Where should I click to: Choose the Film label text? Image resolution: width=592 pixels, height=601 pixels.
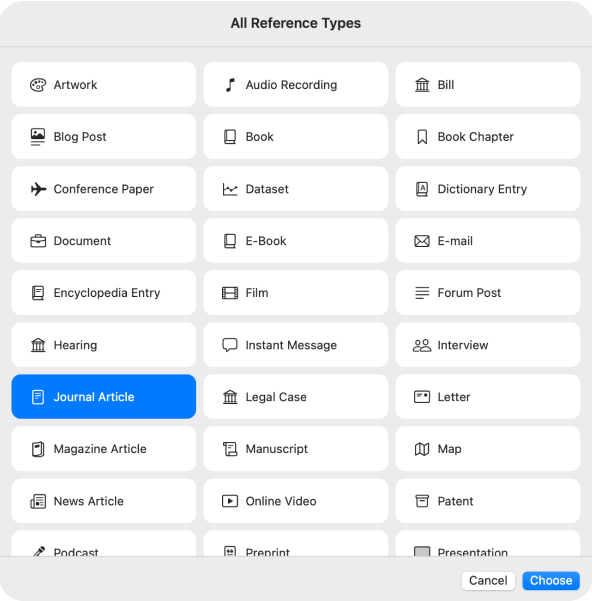click(x=257, y=293)
